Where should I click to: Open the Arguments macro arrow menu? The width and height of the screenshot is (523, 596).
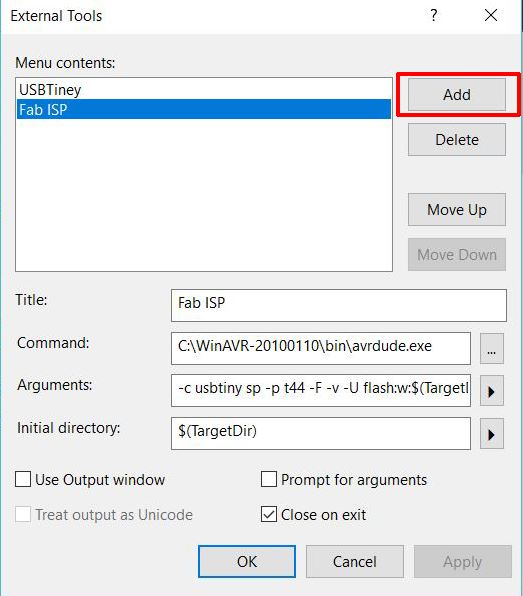491,391
